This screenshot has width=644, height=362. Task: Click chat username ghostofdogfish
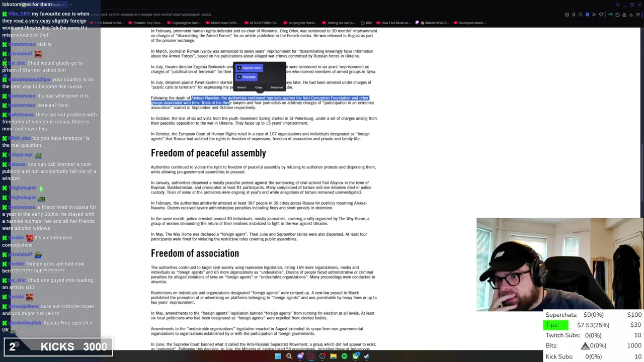coord(25,323)
